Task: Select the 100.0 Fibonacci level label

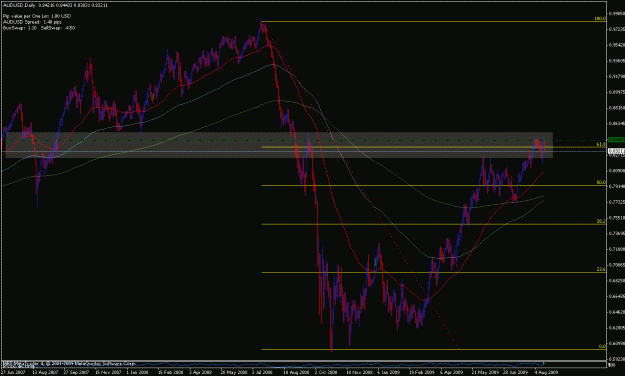Action: [600, 19]
